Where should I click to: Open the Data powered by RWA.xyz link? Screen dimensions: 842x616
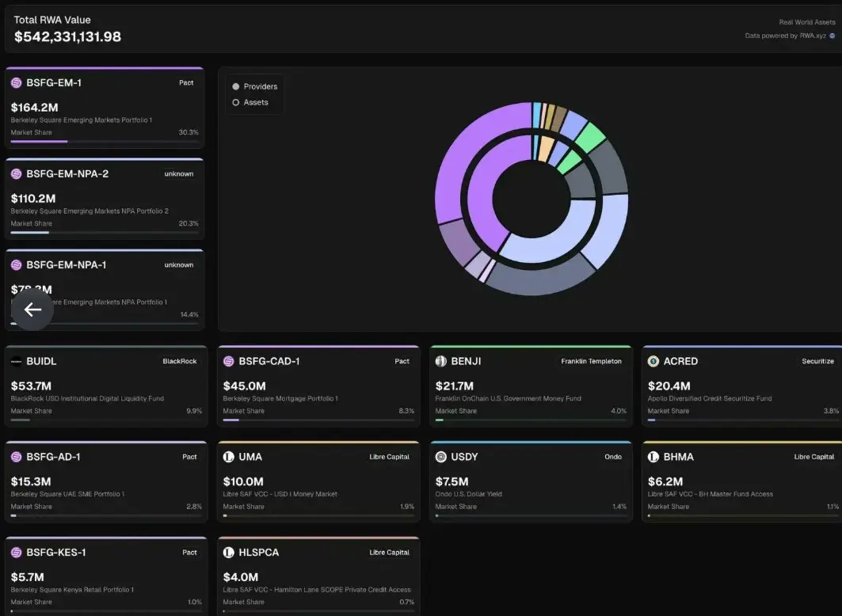tap(790, 36)
